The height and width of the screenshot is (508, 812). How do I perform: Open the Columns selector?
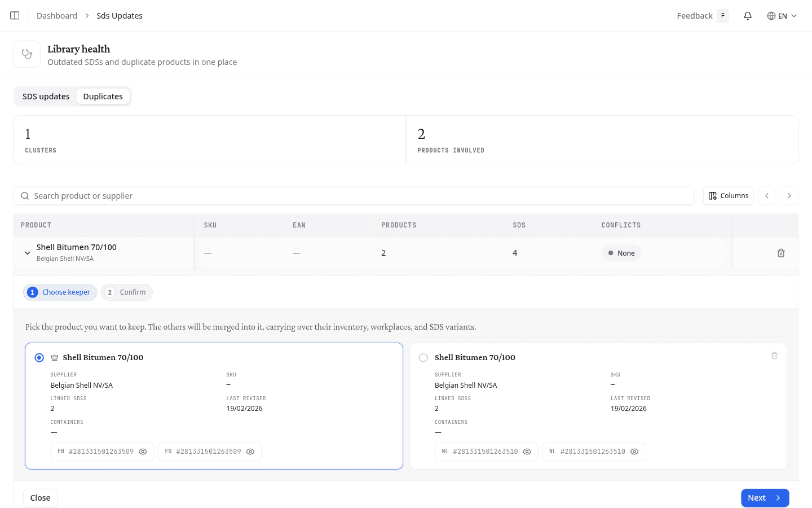728,196
